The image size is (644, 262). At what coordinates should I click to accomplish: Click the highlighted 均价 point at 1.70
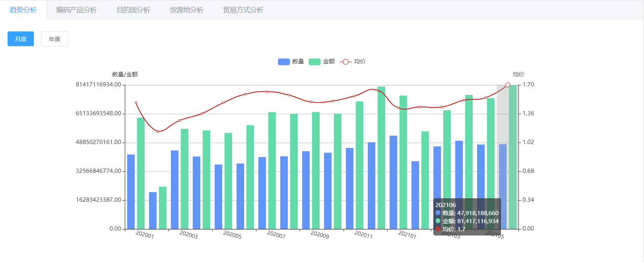coord(508,85)
